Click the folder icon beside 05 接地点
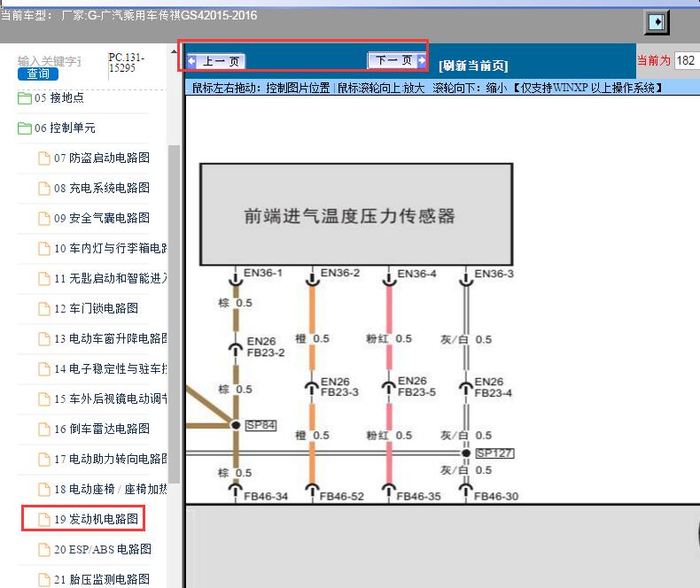 [x=25, y=98]
